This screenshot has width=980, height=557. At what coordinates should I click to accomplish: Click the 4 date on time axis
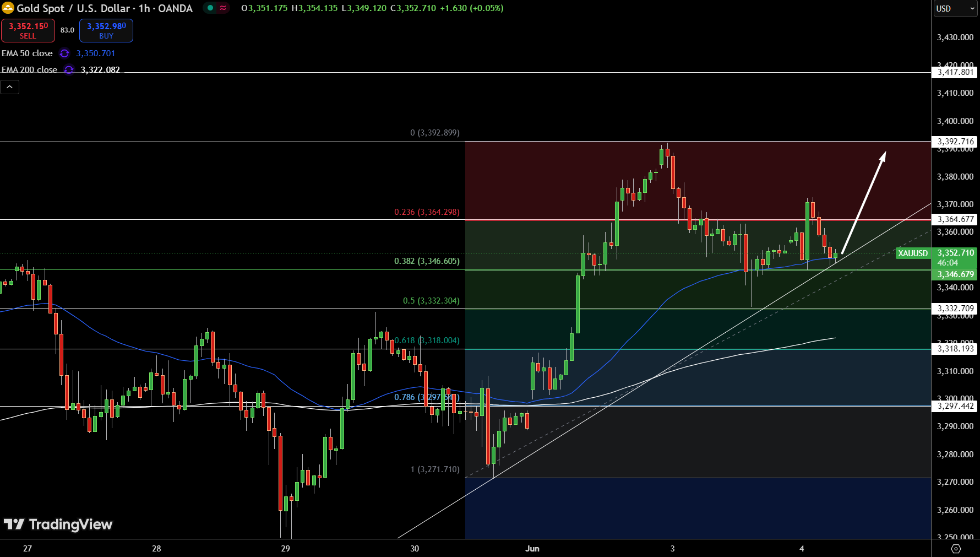802,549
